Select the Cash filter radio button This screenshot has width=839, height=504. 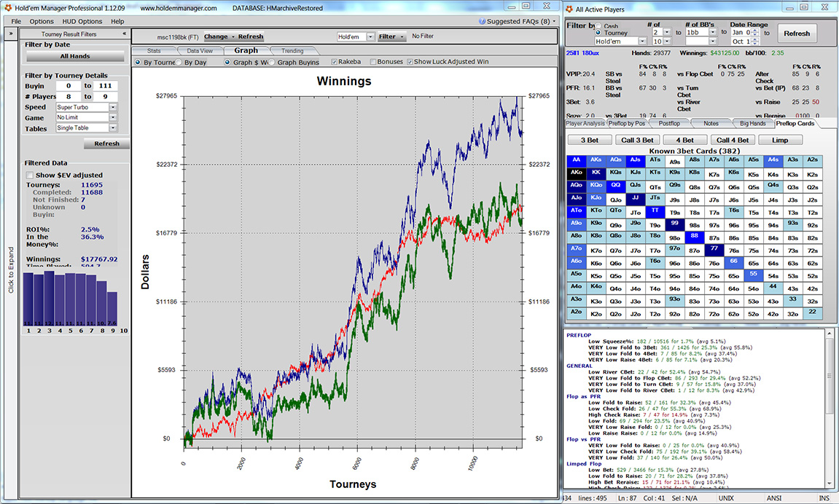click(598, 25)
